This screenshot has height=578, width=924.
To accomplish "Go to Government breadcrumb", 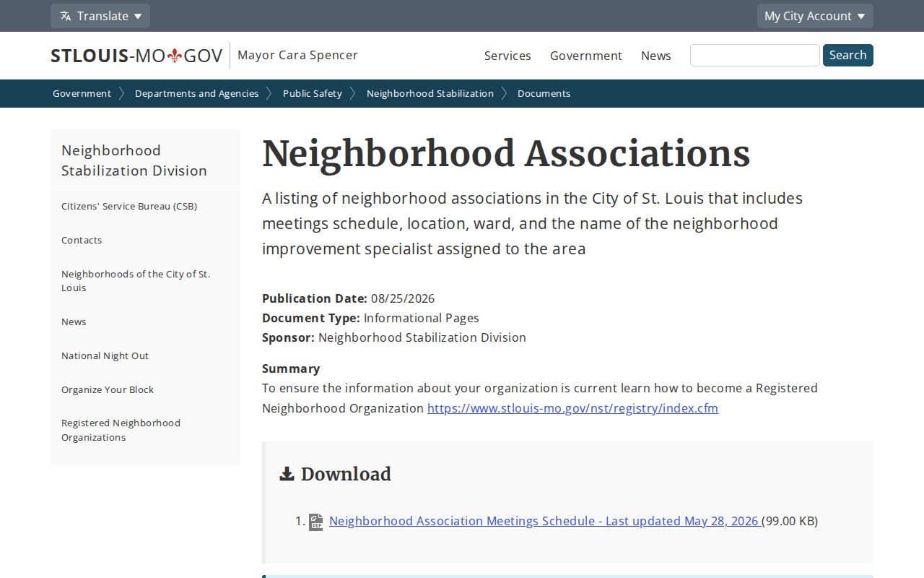I will (82, 93).
